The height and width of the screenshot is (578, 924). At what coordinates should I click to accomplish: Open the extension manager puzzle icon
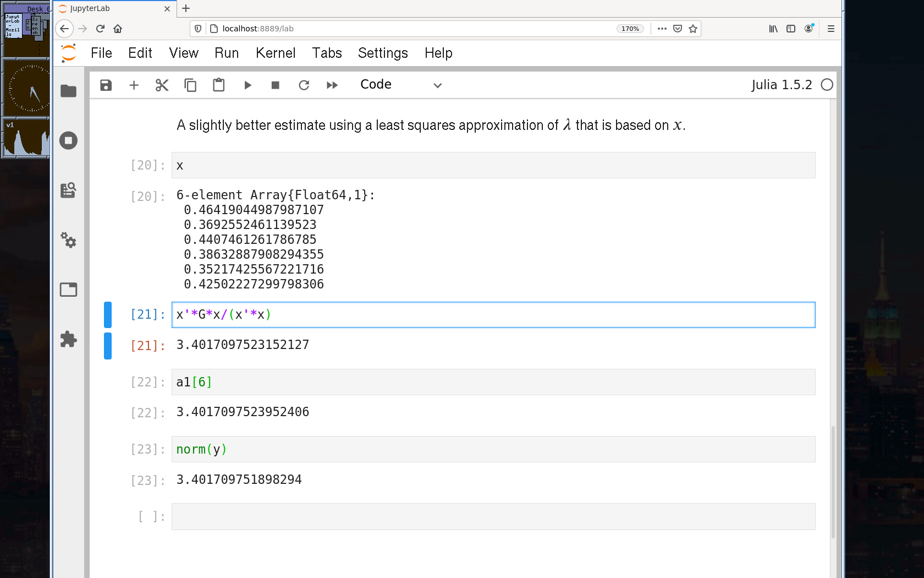click(69, 339)
